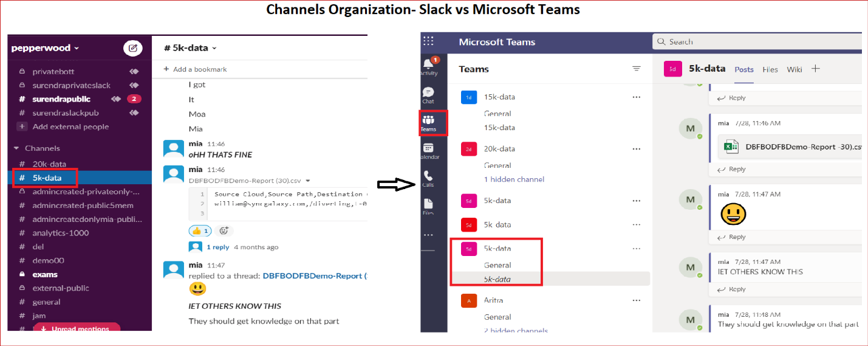Open the del channel in Slack
Image resolution: width=868 pixels, height=346 pixels.
pyautogui.click(x=38, y=247)
